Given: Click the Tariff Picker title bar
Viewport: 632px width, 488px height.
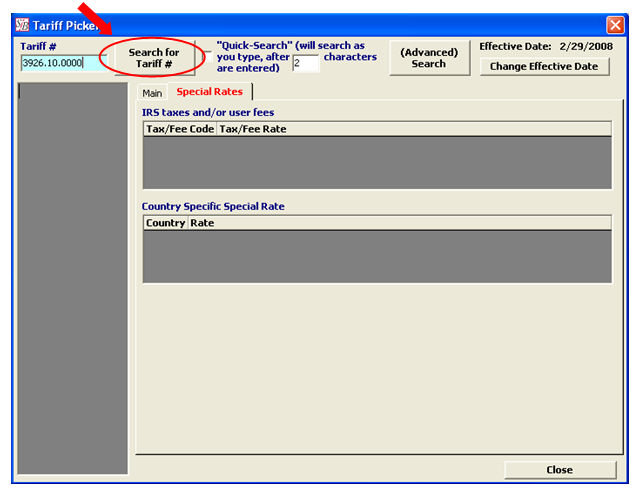Looking at the screenshot, I should (300, 25).
